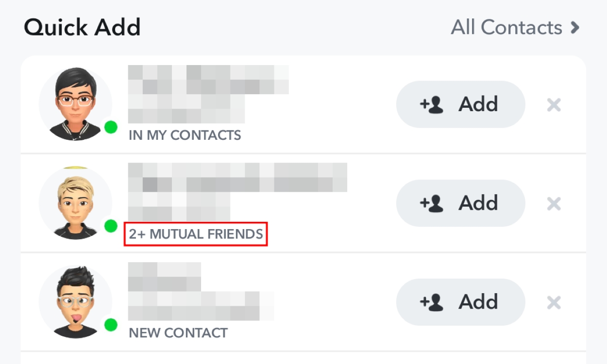Dismiss the NEW CONTACT suggestion with its X icon

tap(553, 302)
